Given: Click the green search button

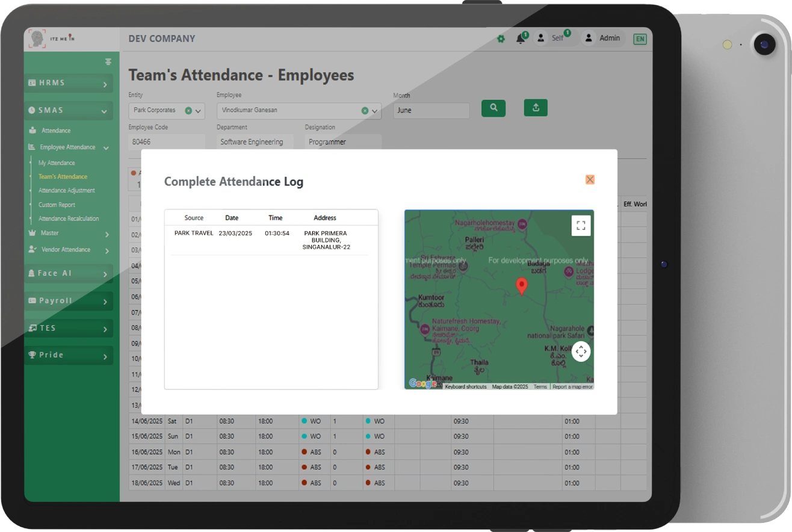Looking at the screenshot, I should (493, 108).
